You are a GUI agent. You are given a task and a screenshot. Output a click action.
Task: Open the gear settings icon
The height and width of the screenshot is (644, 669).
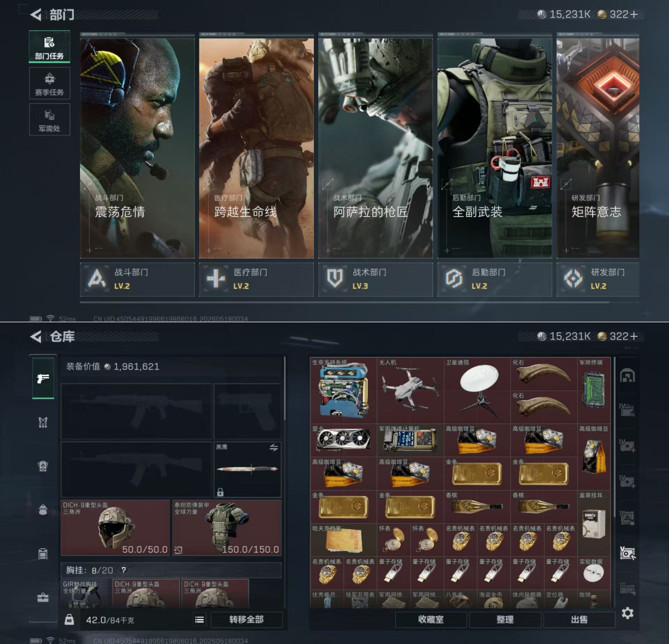tap(627, 613)
